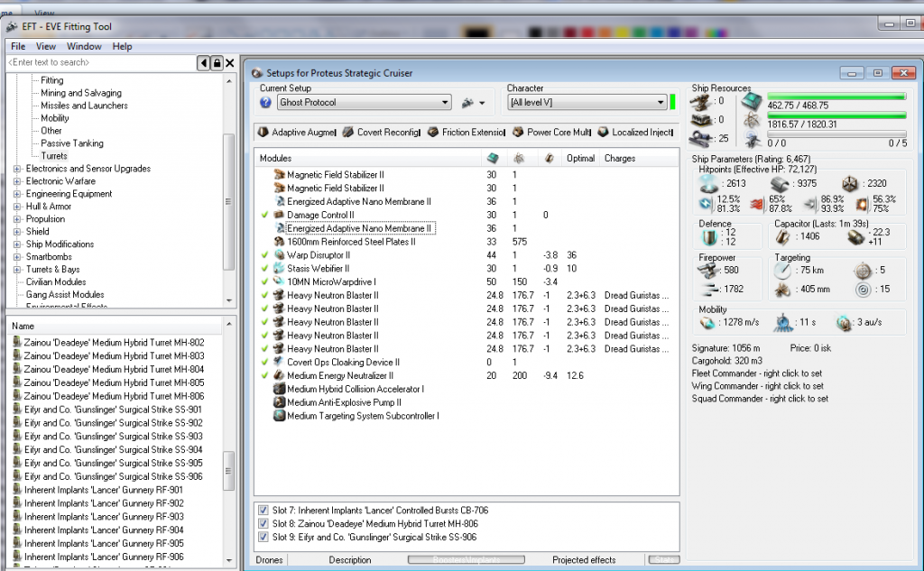Sort list by Name column header
This screenshot has width=924, height=571.
coord(115,326)
